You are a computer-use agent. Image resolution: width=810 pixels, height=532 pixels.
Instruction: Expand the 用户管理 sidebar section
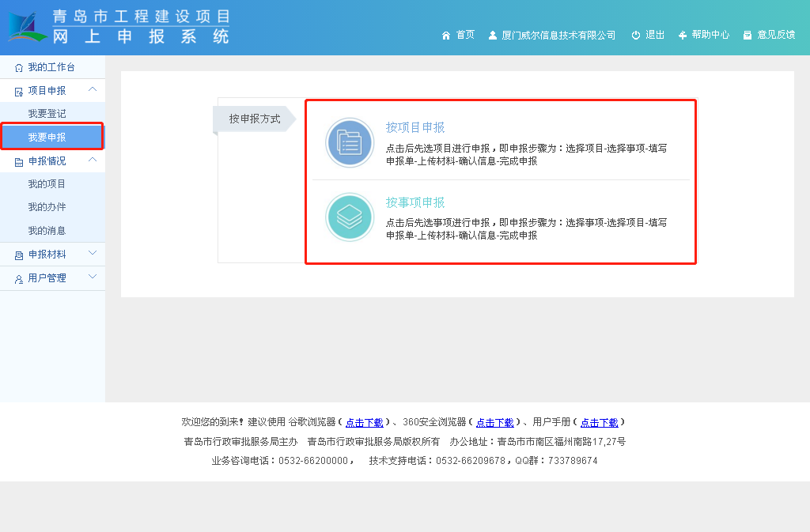[x=93, y=277]
